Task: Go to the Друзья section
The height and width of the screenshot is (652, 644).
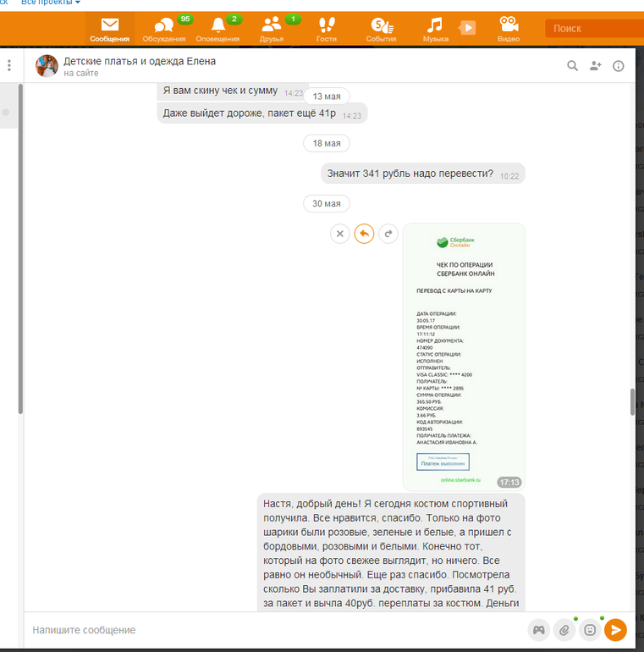Action: coord(272,29)
